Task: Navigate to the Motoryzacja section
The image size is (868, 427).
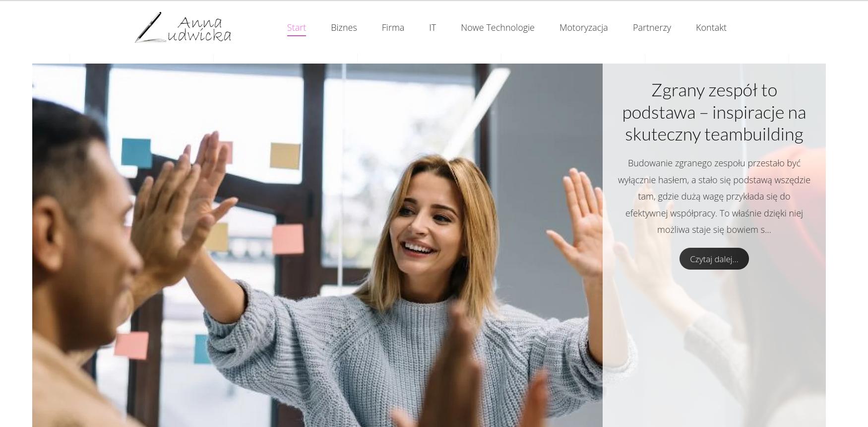Action: pos(583,28)
